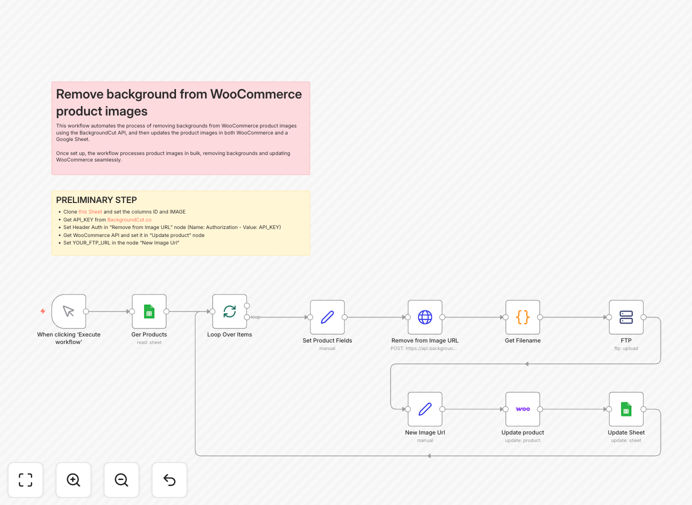Open the BackgroundCut.co link

[x=129, y=219]
